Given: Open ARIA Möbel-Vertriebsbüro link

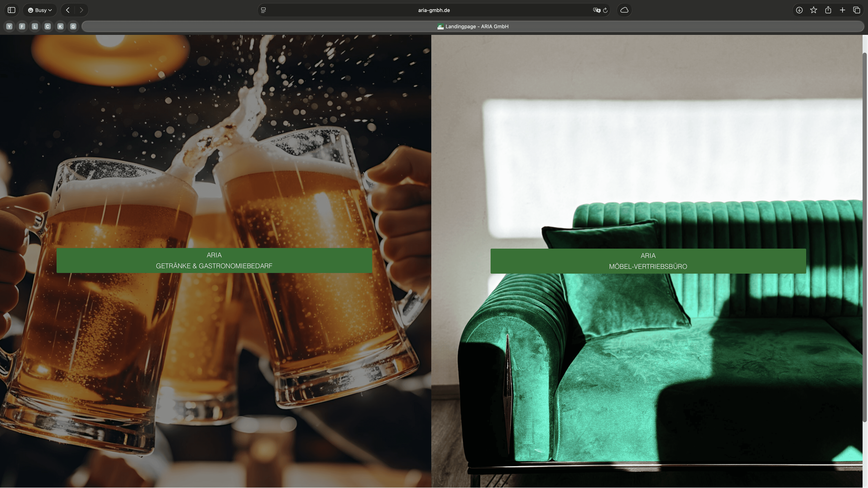Looking at the screenshot, I should click(x=648, y=261).
